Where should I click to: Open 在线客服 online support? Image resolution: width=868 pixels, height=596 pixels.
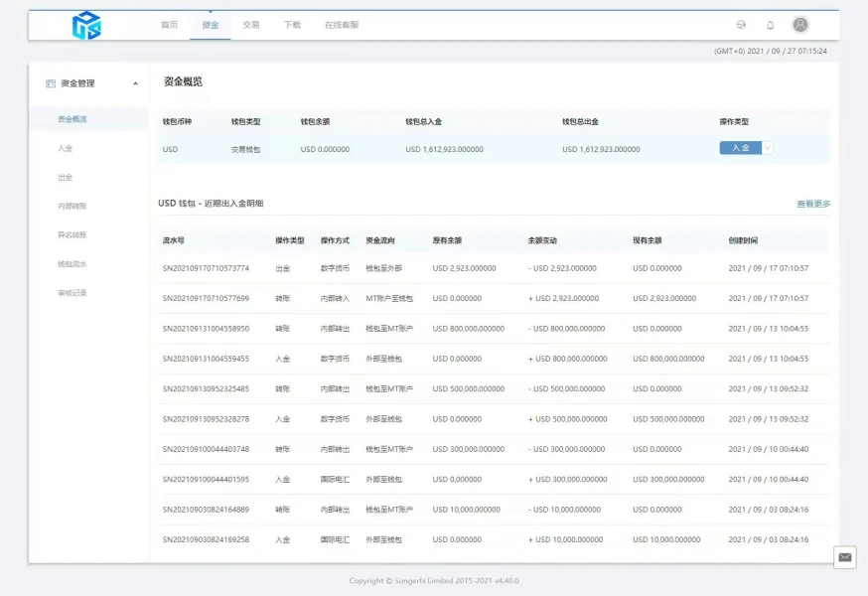point(342,25)
